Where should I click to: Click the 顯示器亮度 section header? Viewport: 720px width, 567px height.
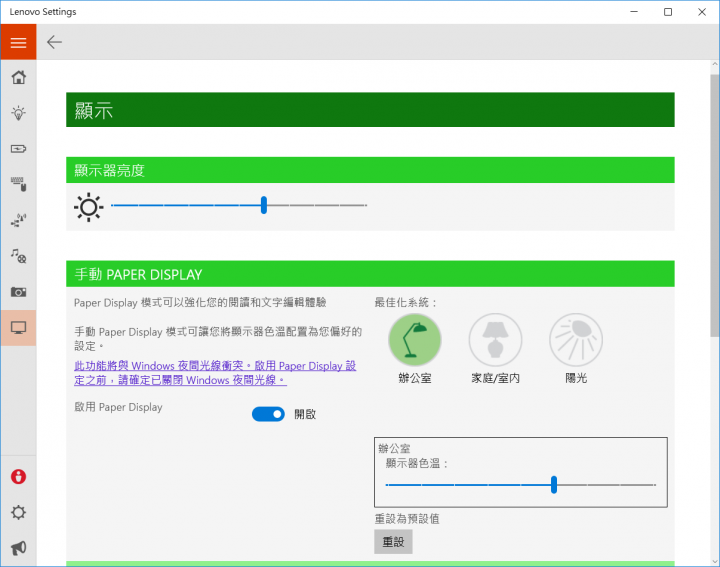(x=370, y=170)
